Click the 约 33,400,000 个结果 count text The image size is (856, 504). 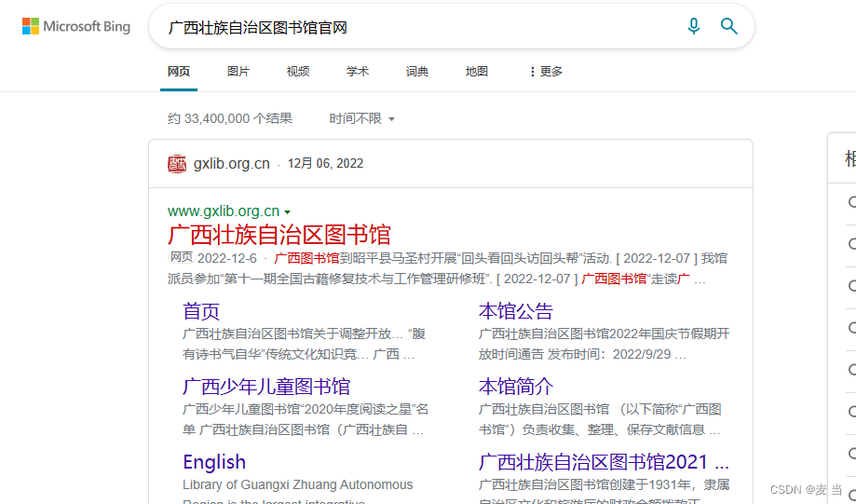coord(230,118)
